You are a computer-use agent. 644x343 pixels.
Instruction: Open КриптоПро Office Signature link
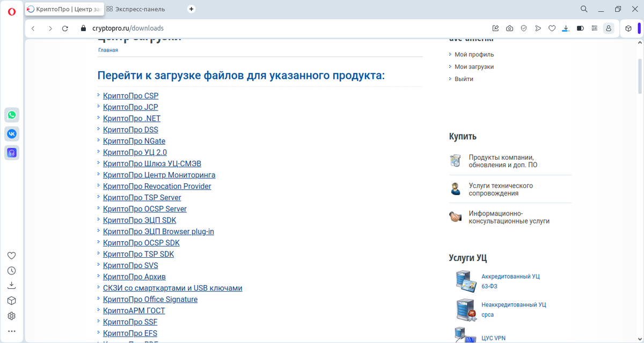(150, 300)
